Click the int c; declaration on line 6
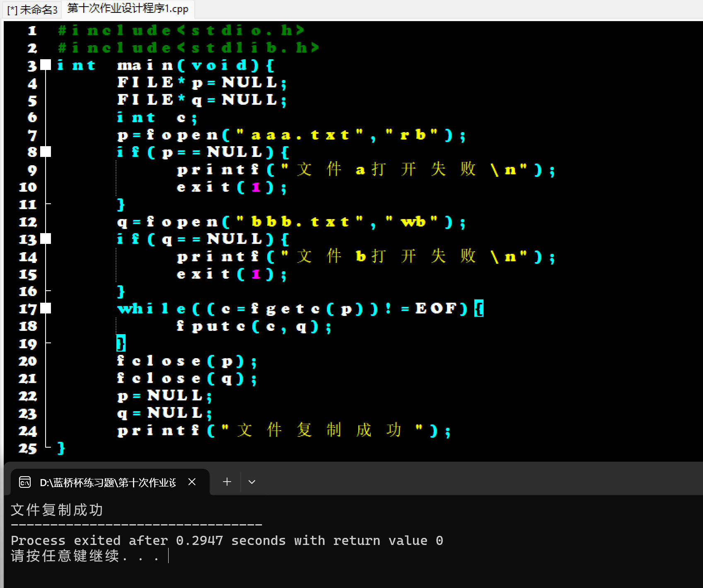 [x=157, y=118]
